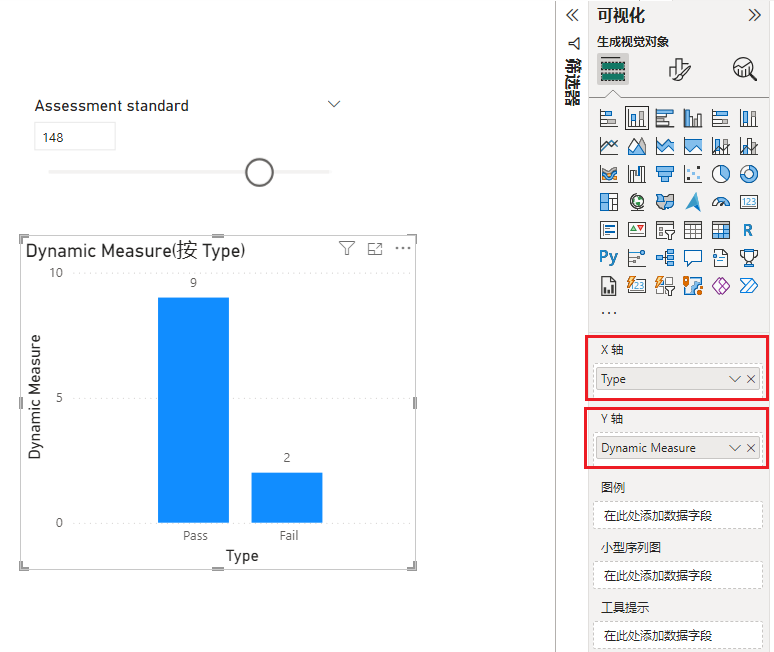Screen dimensions: 774x652
Task: Select the ribbon chart visual
Action: pos(609,174)
